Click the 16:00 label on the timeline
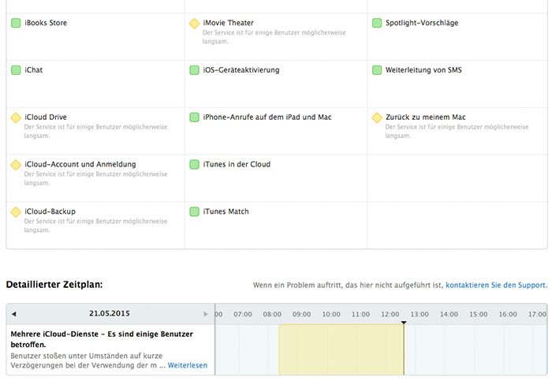552x392 pixels. (508, 314)
